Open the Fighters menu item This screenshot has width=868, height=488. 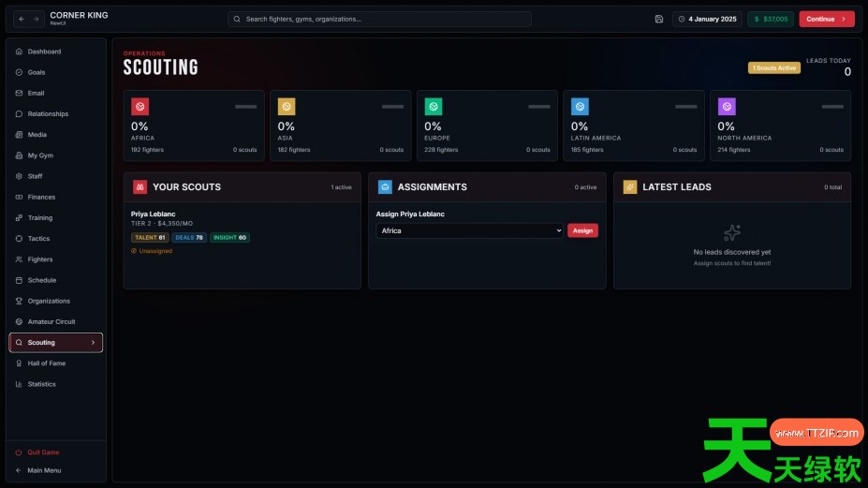[x=55, y=259]
